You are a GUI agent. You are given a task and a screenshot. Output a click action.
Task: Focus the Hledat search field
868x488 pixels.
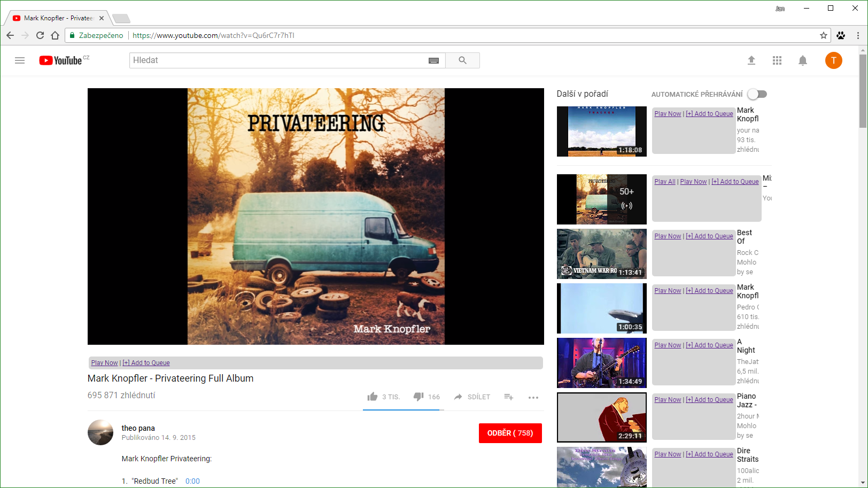tap(279, 60)
